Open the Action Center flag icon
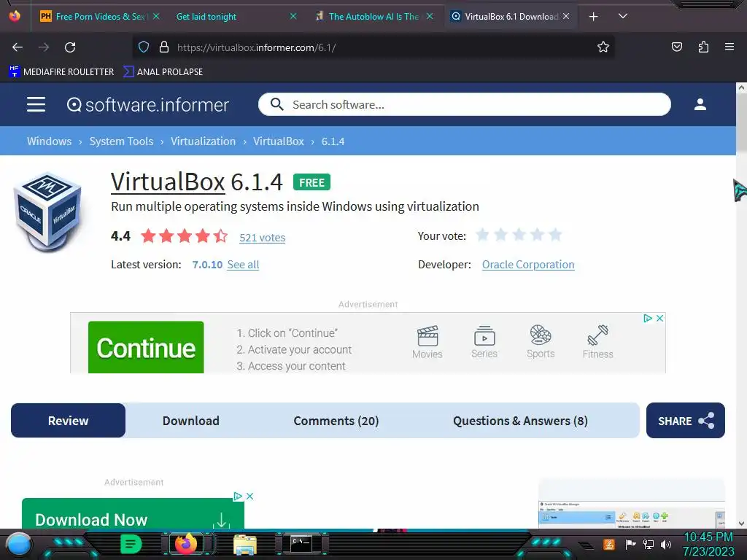Image resolution: width=747 pixels, height=560 pixels. click(630, 544)
